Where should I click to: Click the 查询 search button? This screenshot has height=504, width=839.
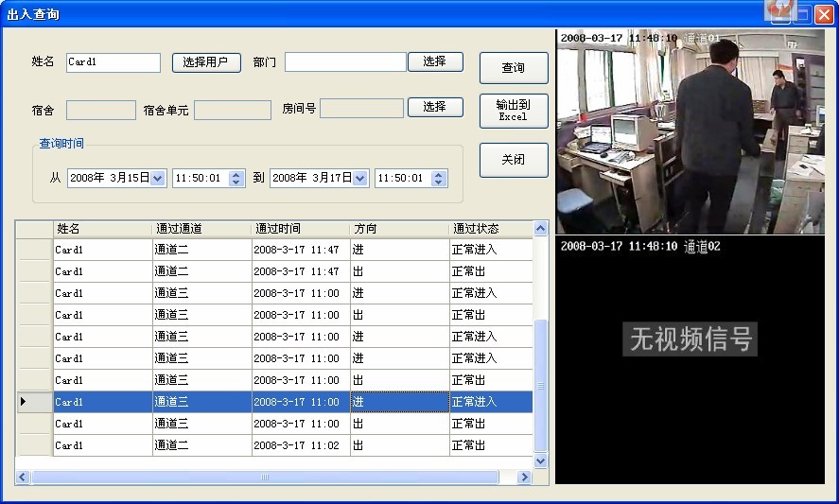513,68
